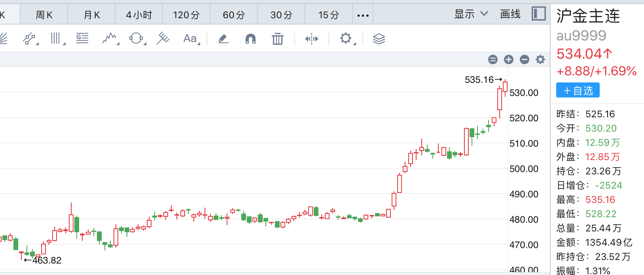
Task: Click the 画线 drawing tools button
Action: coord(510,14)
